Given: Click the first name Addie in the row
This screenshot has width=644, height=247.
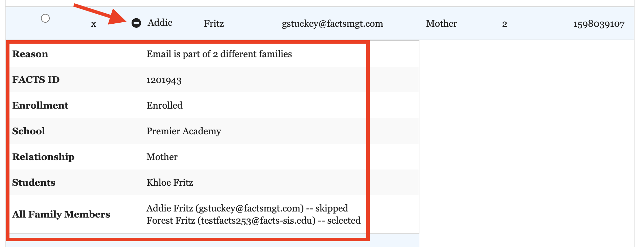Looking at the screenshot, I should pyautogui.click(x=160, y=23).
